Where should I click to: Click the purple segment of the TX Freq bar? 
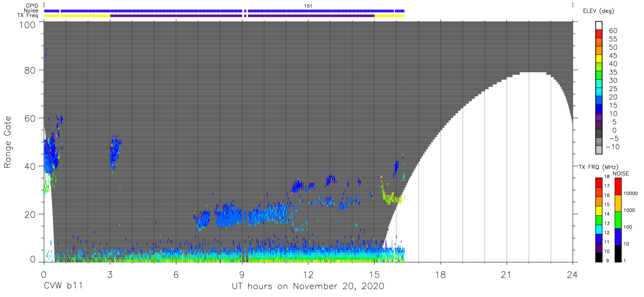(x=242, y=16)
